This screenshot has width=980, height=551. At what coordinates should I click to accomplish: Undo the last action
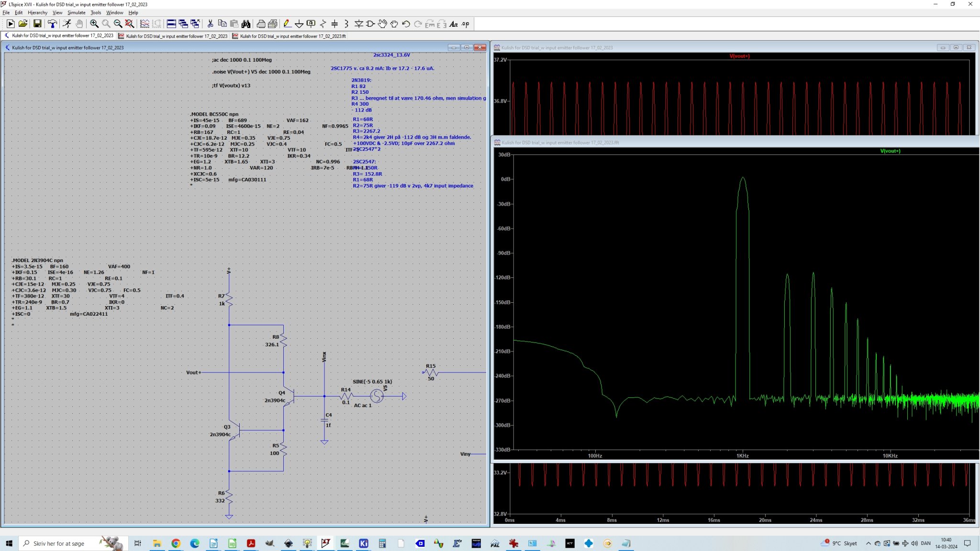tap(406, 24)
